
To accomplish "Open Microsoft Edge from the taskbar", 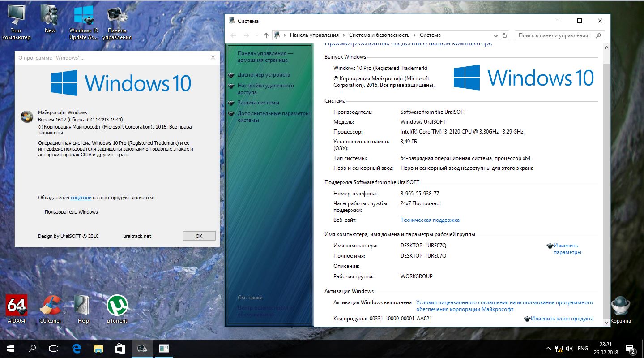I will pos(76,348).
